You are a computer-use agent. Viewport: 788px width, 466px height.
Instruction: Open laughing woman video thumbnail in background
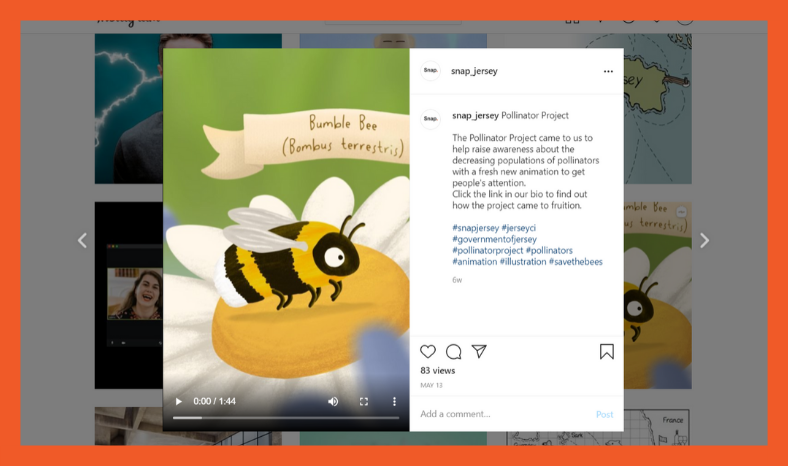[x=129, y=295]
